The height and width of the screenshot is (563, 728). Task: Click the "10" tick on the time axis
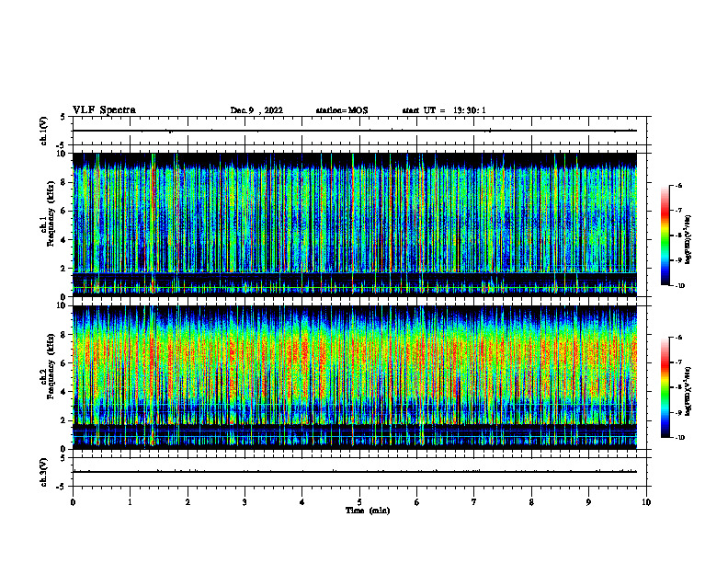pos(646,502)
